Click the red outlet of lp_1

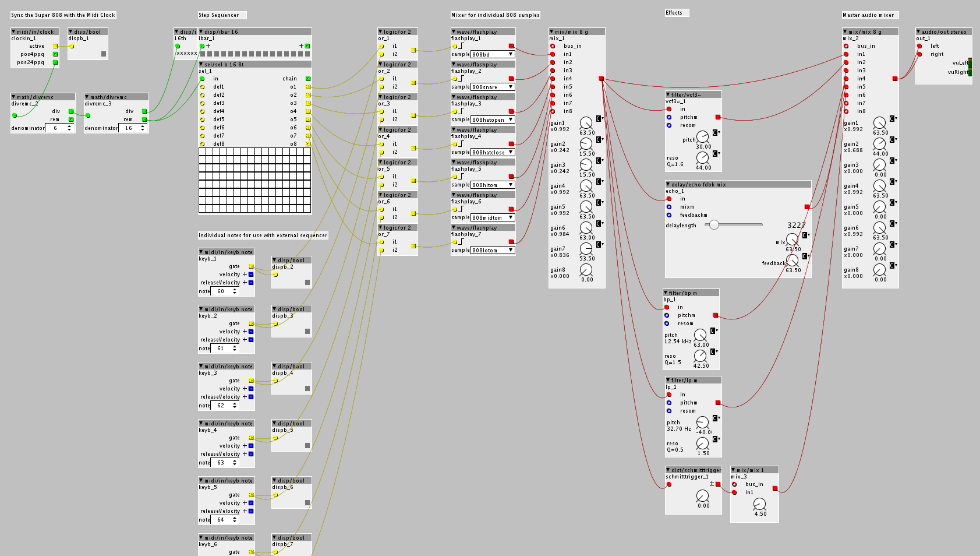point(718,403)
